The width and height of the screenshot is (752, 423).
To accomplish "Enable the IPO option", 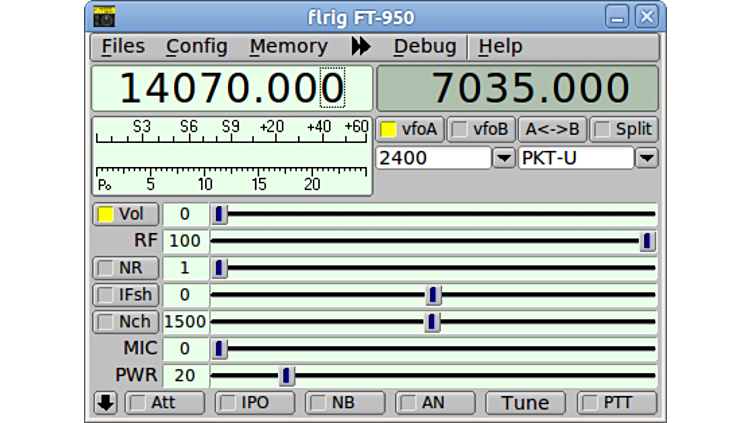I will [255, 403].
